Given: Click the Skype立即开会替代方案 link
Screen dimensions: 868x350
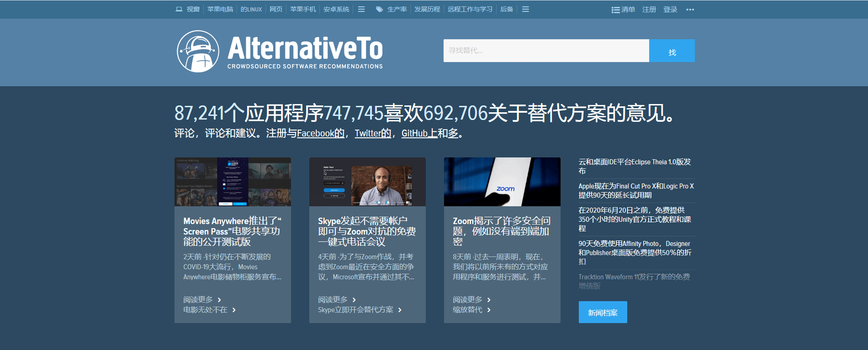Looking at the screenshot, I should point(355,310).
